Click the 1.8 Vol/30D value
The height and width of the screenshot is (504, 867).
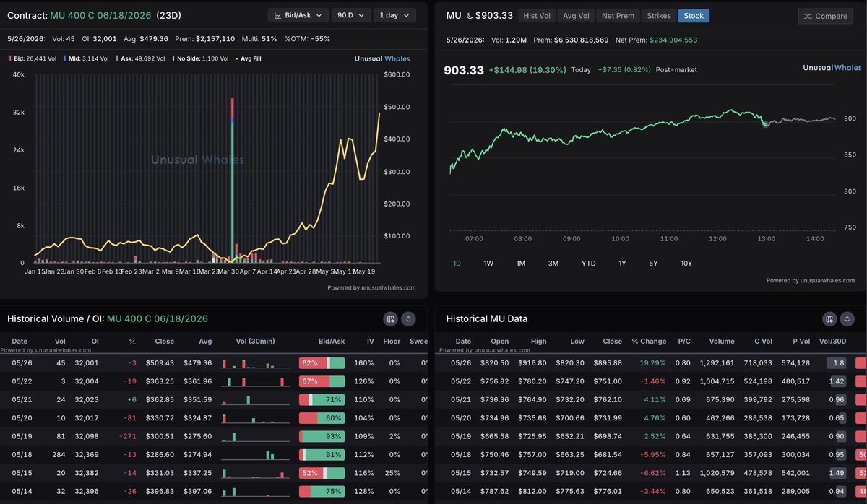(x=838, y=363)
